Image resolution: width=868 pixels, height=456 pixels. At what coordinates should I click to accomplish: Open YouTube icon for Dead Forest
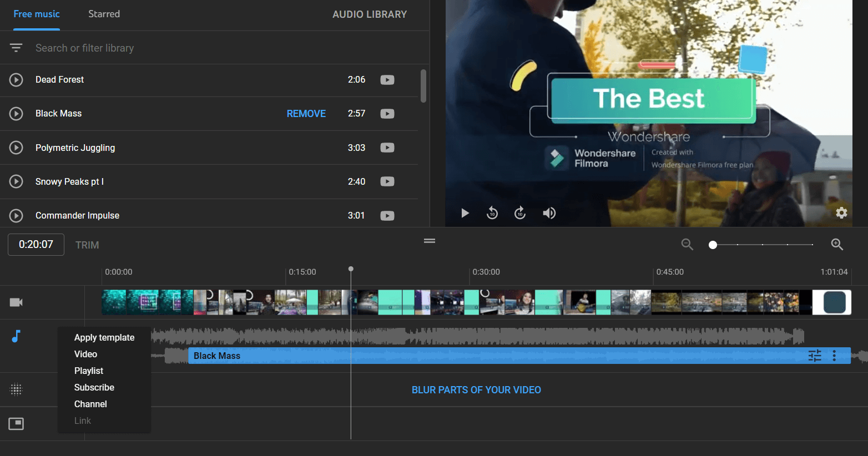[387, 80]
